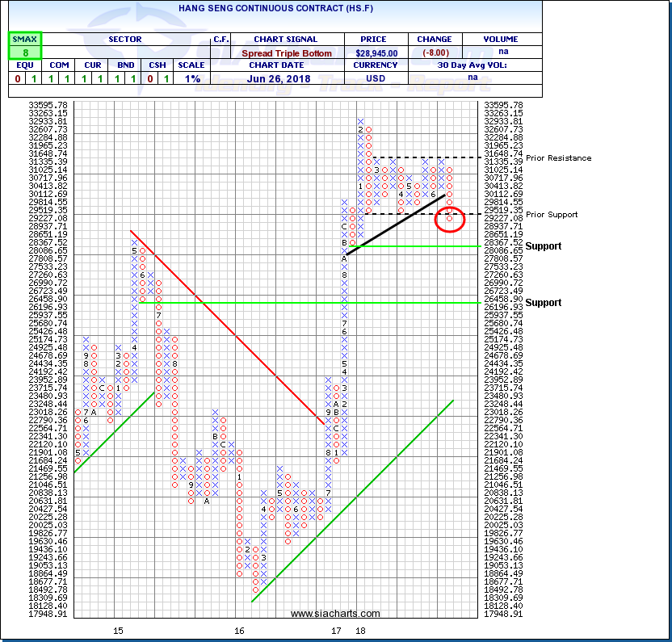Select the Jun 26, 2018 chart date
Screen dimensions: 672x642
[286, 78]
